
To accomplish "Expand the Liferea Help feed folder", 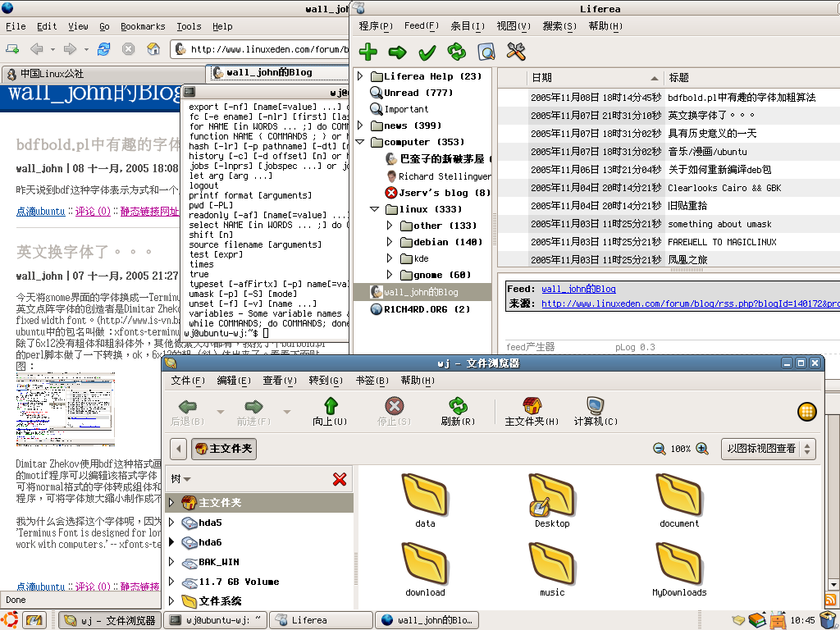I will (360, 76).
